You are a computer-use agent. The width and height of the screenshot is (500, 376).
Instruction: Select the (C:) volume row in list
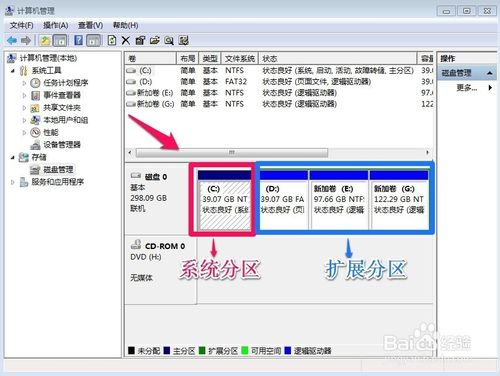pyautogui.click(x=279, y=71)
